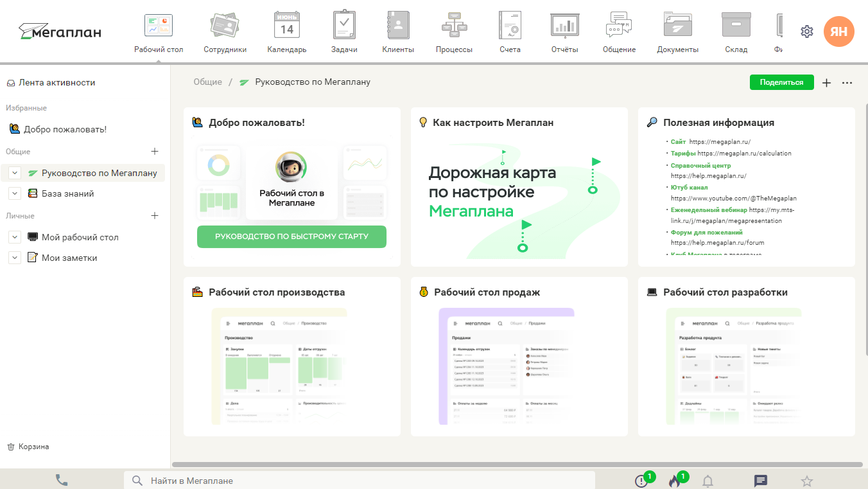Open the Склад module icon

[736, 26]
